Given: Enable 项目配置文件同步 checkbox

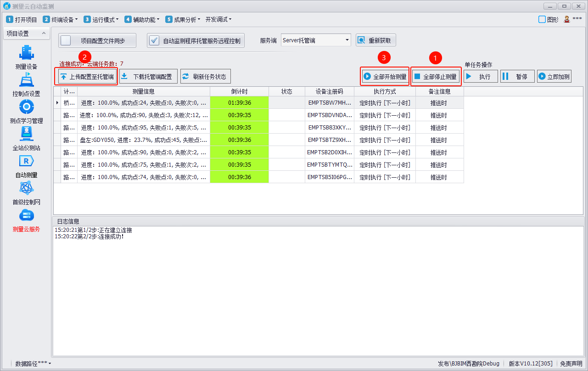Looking at the screenshot, I should tap(66, 40).
